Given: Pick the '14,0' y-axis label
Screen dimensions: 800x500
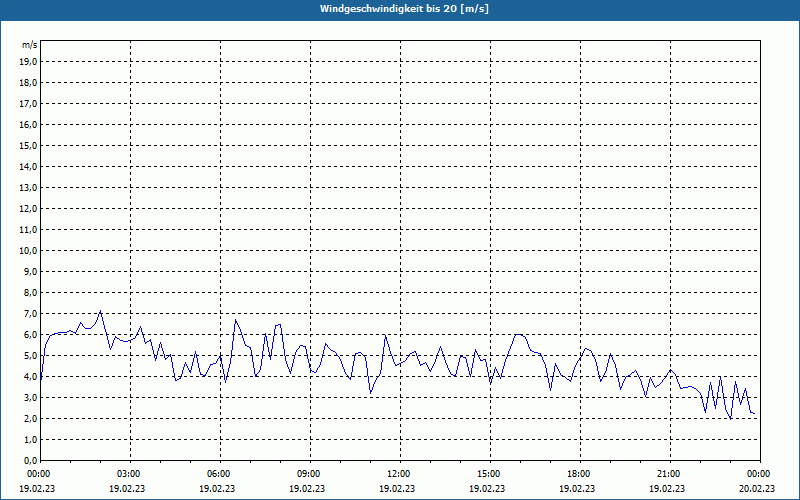Looking at the screenshot, I should click(x=28, y=166).
